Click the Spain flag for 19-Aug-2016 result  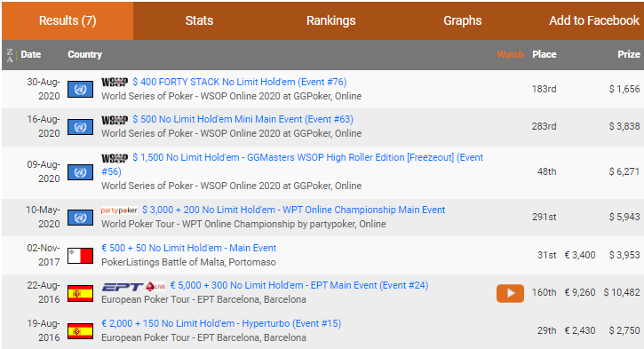80,331
